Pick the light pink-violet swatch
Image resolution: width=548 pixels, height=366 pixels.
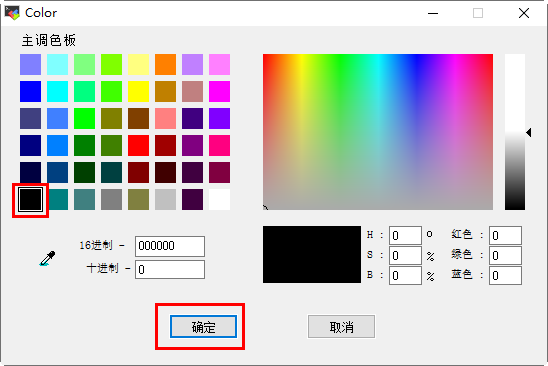point(219,64)
